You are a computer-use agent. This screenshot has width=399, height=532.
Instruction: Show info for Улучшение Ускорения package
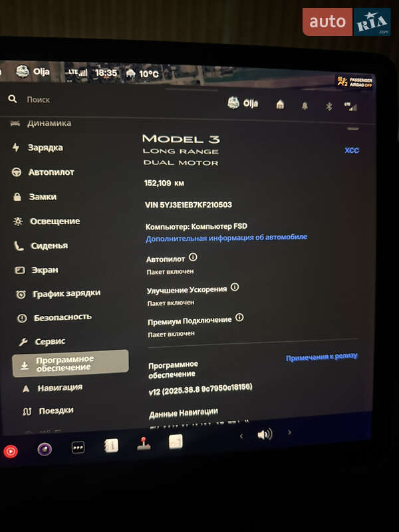(x=235, y=287)
